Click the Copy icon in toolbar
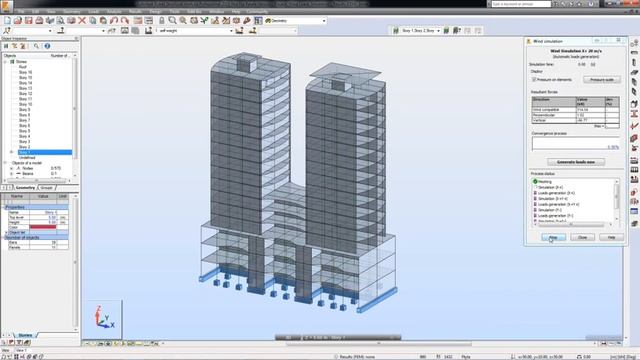The height and width of the screenshot is (360, 640). coord(93,20)
